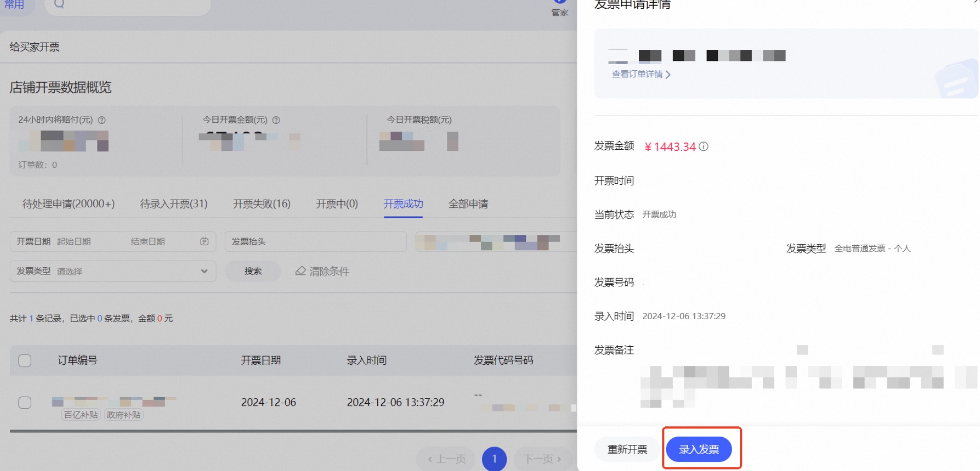The height and width of the screenshot is (471, 980).
Task: Toggle the select-all checkbox in table header
Action: coord(25,361)
